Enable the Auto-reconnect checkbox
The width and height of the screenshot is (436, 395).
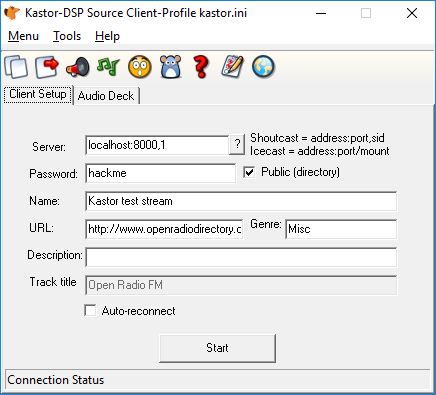click(x=90, y=310)
